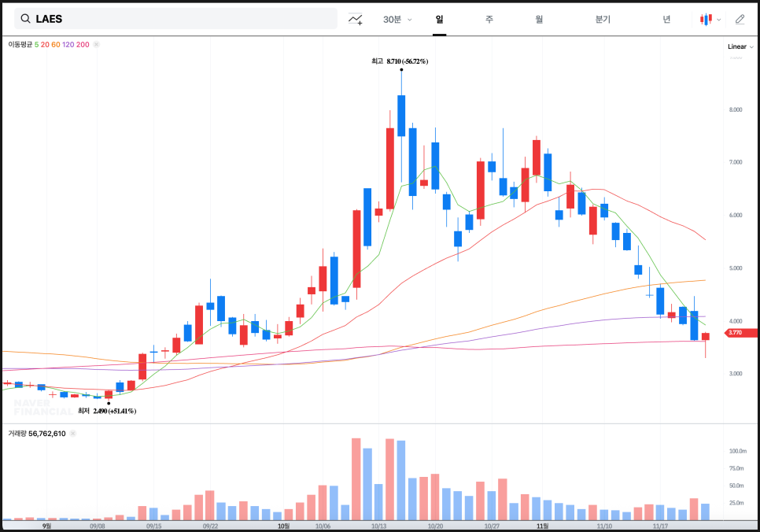Image resolution: width=760 pixels, height=532 pixels.
Task: Switch to the 주 weekly tab
Action: [x=489, y=19]
